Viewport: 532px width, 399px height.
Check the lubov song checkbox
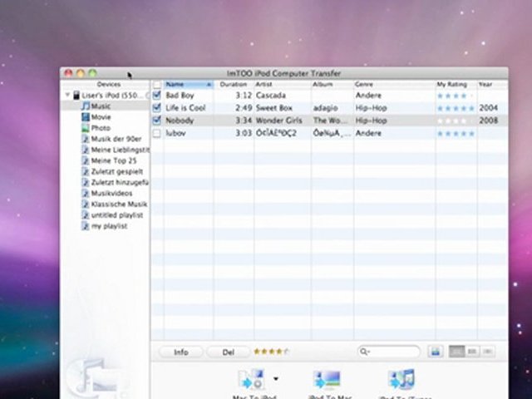coord(157,133)
